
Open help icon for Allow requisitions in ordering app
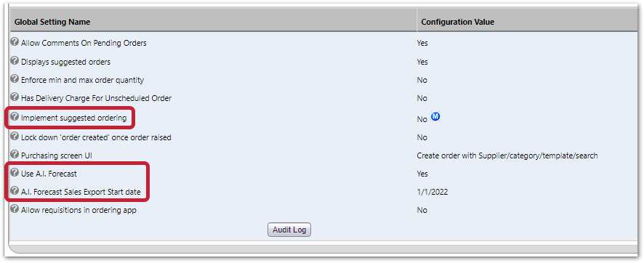point(15,209)
